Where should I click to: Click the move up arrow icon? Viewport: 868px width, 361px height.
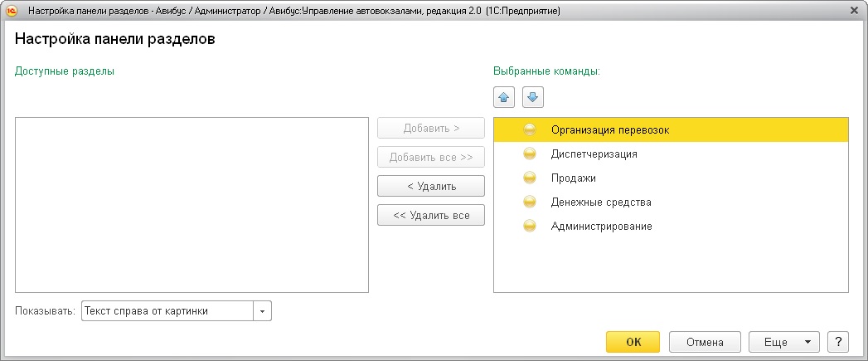tap(503, 97)
